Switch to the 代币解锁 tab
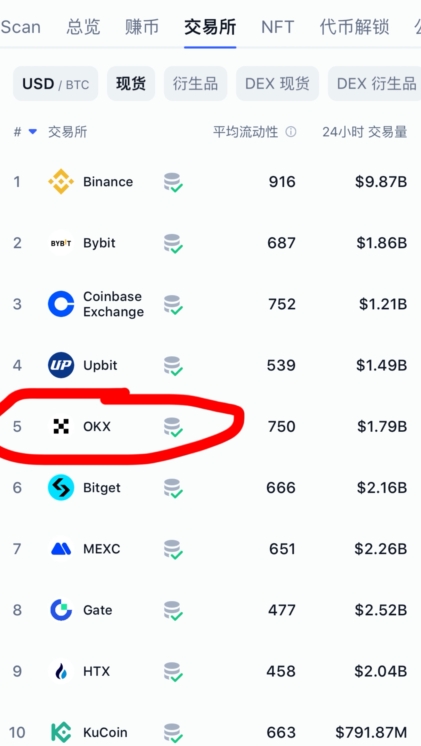Viewport: 421px width, 746px height. tap(354, 27)
